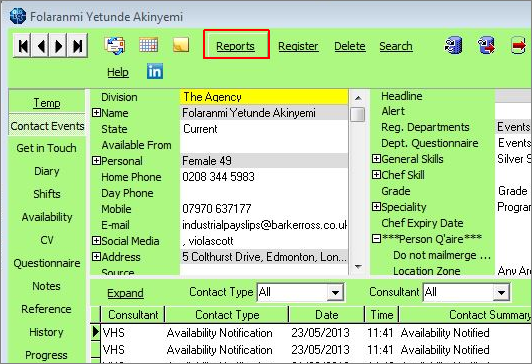Open the Progress tab

pyautogui.click(x=46, y=355)
